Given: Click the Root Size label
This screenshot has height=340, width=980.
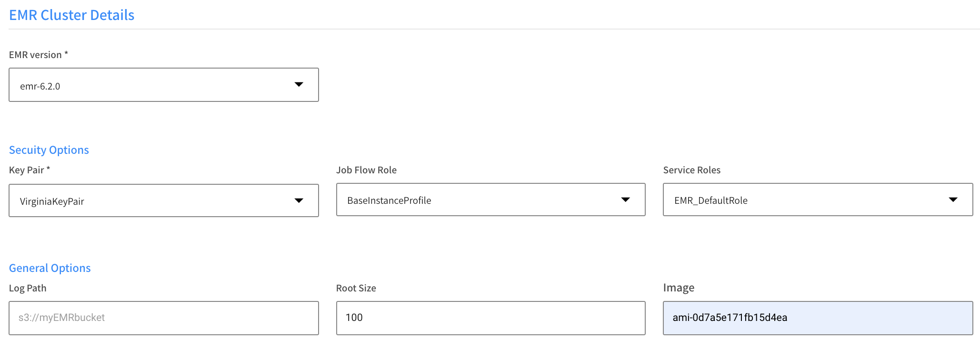Looking at the screenshot, I should pyautogui.click(x=356, y=288).
